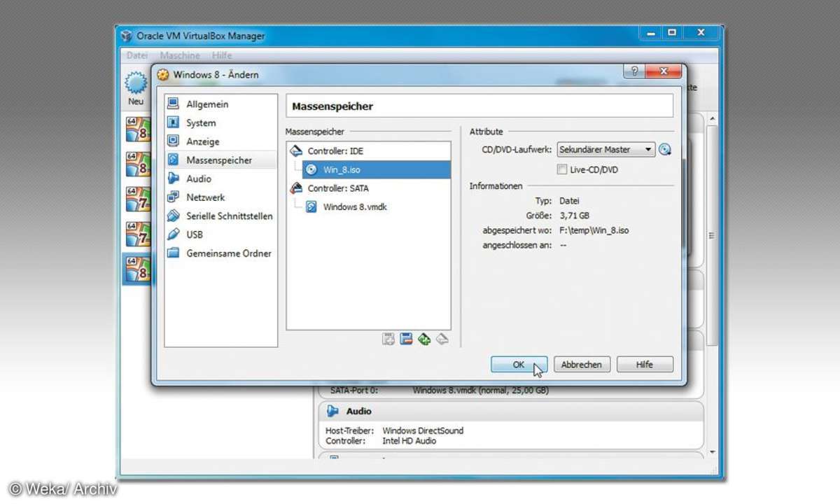Select the Windows 8.vmdk disk in the storage tree
840x504 pixels.
coord(355,207)
